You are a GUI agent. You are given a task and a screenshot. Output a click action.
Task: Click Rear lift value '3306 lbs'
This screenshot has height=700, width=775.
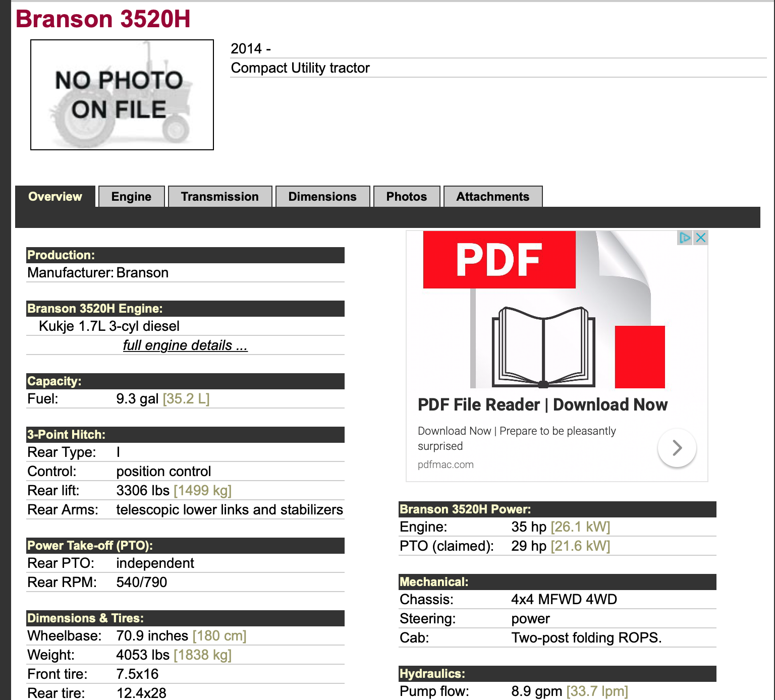click(143, 491)
